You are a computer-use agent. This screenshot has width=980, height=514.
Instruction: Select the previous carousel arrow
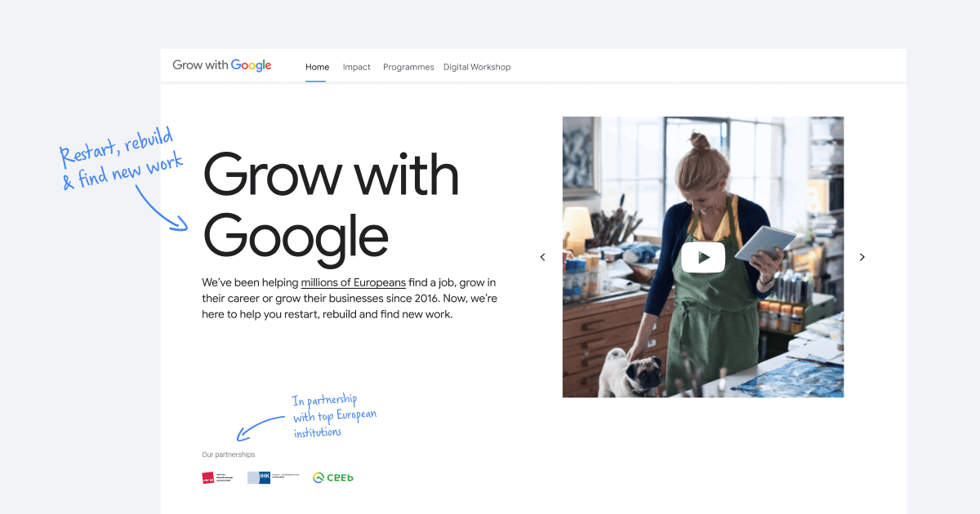pyautogui.click(x=542, y=257)
